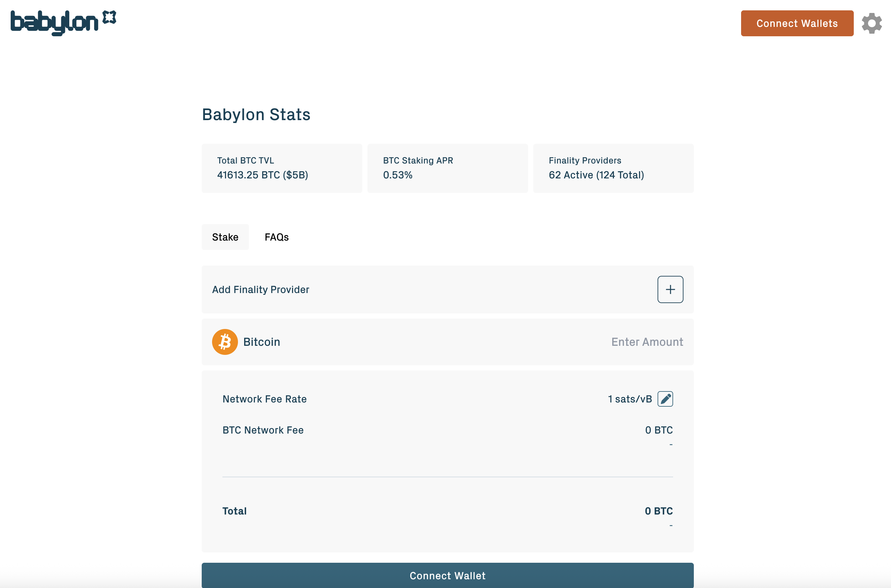Click the Babylon Stats heading
This screenshot has width=891, height=588.
pyautogui.click(x=256, y=114)
